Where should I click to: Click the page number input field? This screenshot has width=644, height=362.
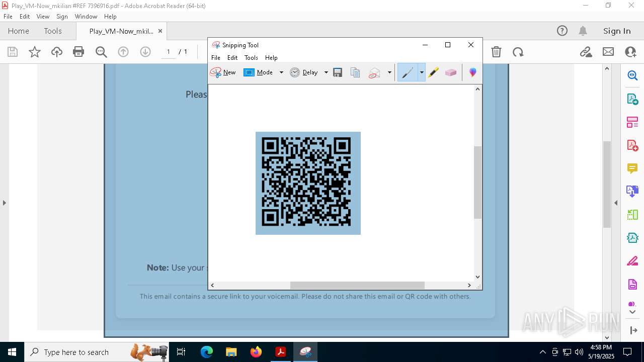[168, 52]
